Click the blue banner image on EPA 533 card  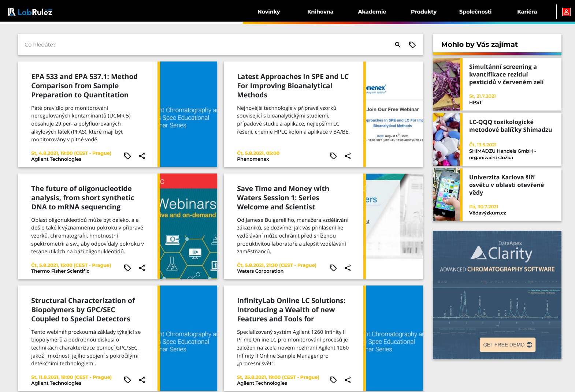tap(189, 114)
